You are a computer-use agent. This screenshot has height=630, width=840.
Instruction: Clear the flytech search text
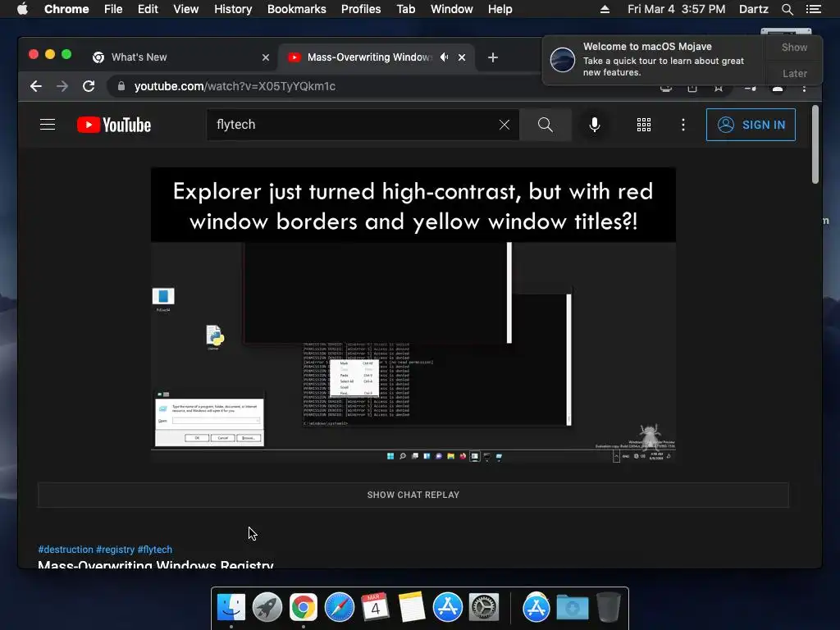tap(504, 125)
